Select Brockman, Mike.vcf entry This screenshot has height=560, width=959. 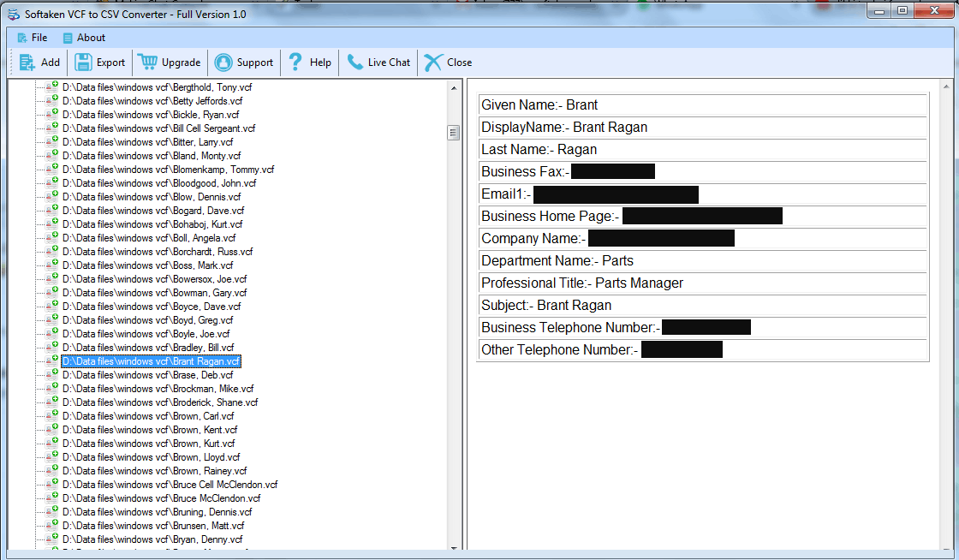(x=158, y=388)
